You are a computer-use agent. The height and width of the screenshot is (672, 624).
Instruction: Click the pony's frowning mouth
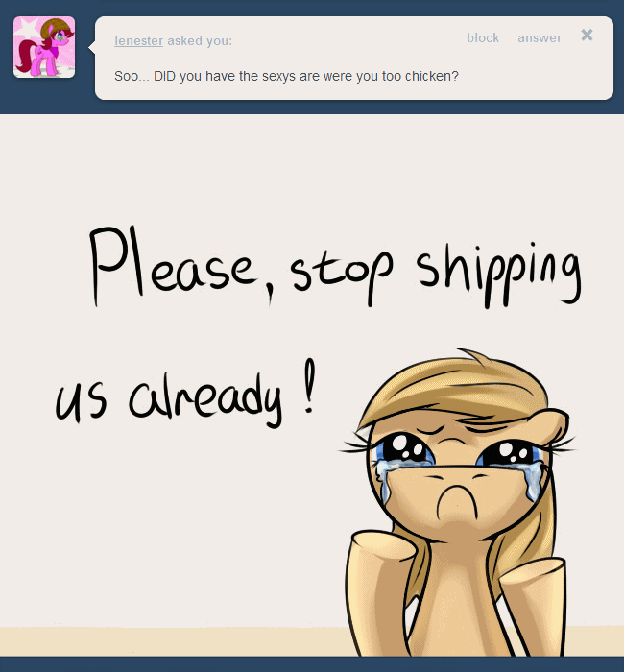(456, 500)
